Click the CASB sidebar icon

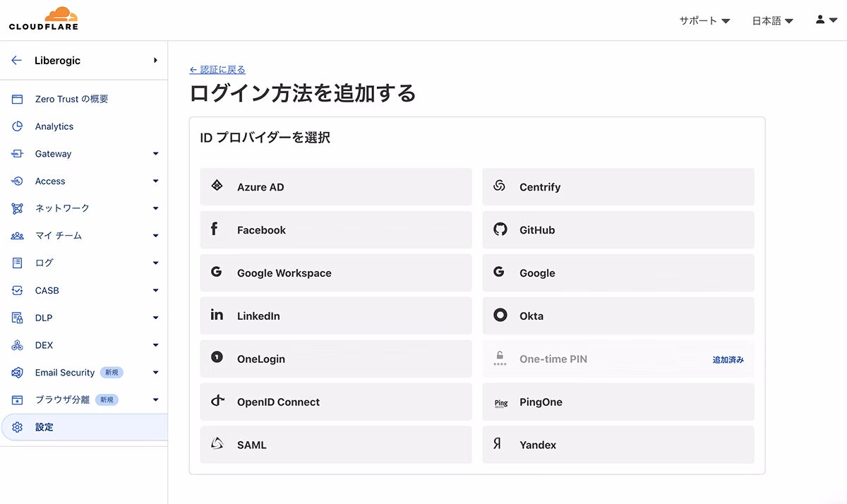[18, 290]
